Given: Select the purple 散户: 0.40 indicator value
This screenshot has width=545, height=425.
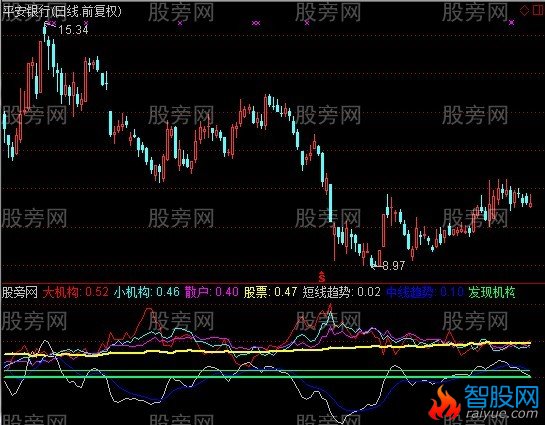Looking at the screenshot, I should coord(211,292).
